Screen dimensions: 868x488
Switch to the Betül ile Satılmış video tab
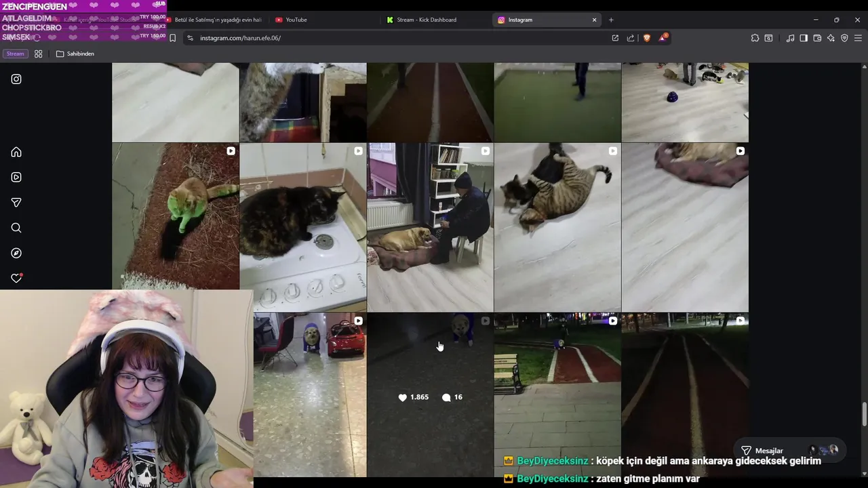[x=214, y=20]
